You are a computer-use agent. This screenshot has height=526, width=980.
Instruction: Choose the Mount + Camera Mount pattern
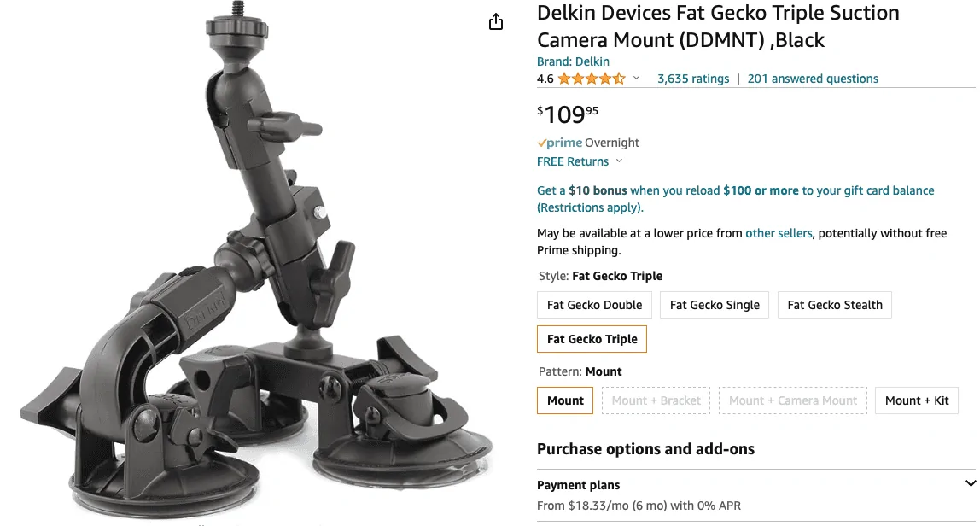point(792,400)
